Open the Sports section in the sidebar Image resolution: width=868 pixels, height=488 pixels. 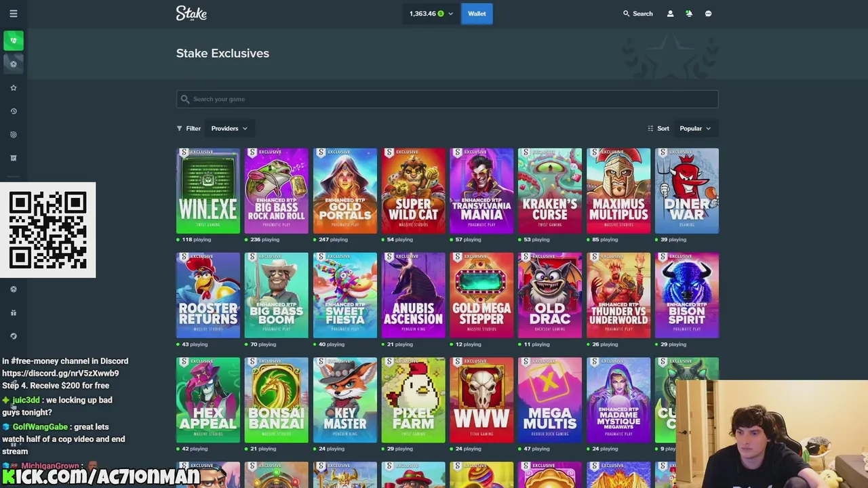(13, 64)
